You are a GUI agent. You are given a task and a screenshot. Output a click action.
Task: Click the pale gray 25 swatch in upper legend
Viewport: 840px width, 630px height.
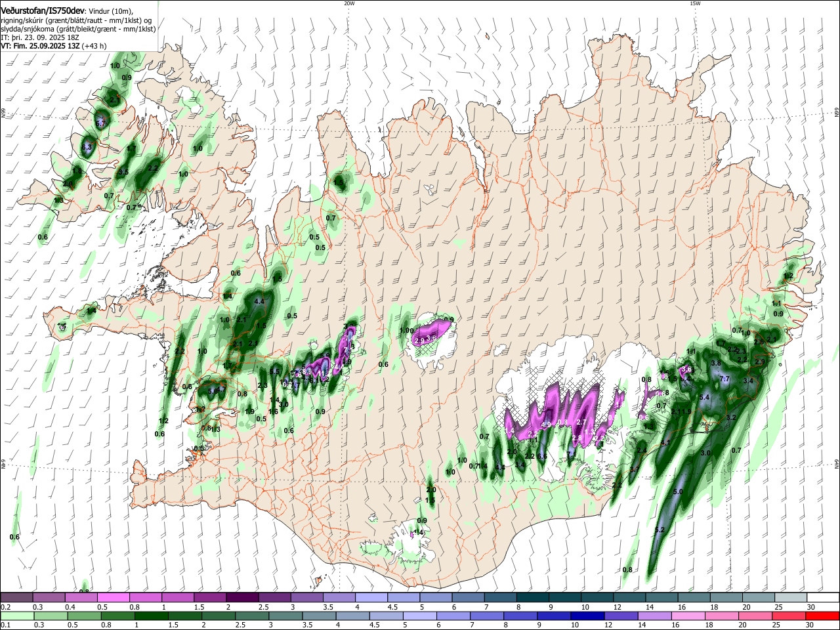[789, 597]
